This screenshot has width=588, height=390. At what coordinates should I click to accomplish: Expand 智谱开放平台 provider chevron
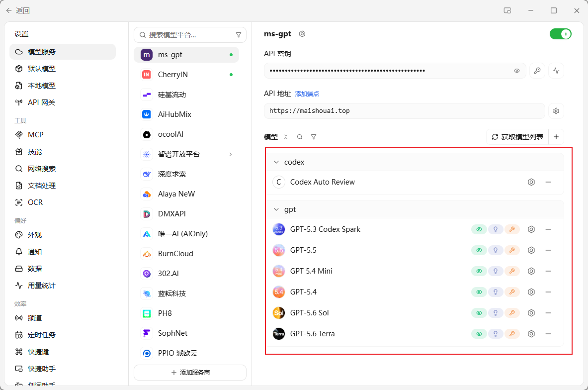pos(231,154)
